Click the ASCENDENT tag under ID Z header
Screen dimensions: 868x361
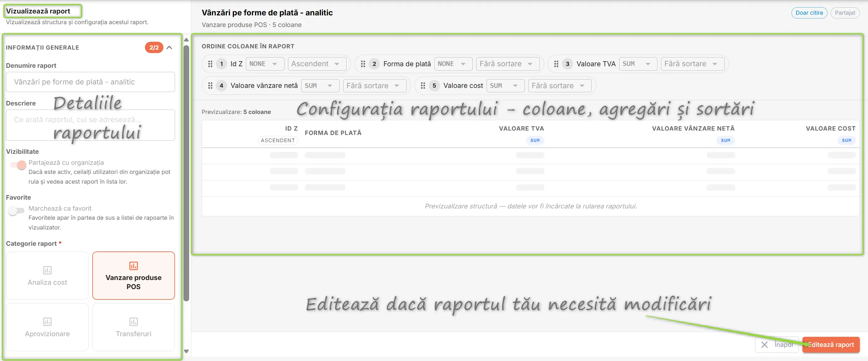(x=278, y=141)
